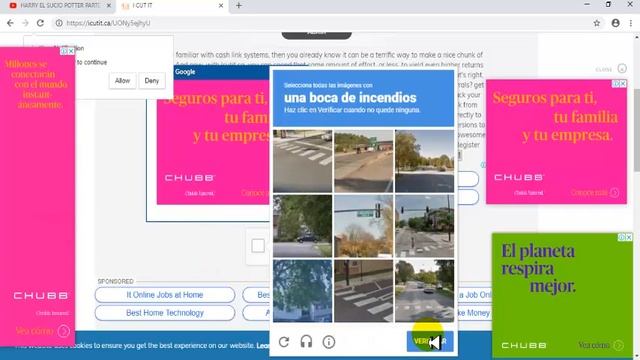
Task: Click the green El planeta respira mejor ad
Action: tap(562, 295)
